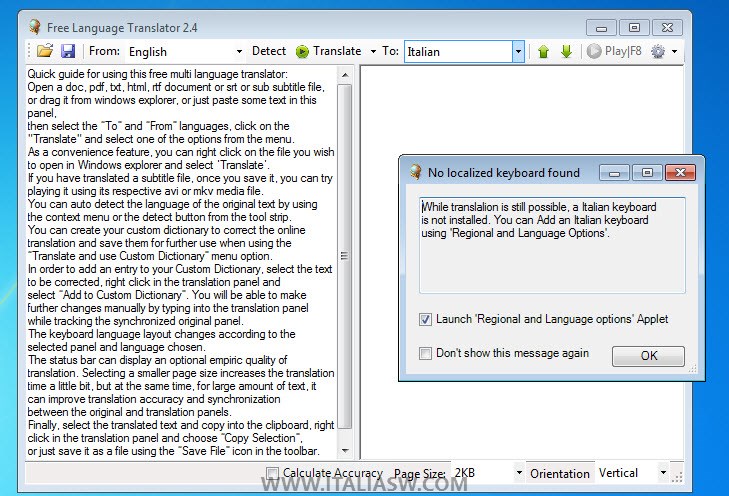Minimize the Free Language Translator window
This screenshot has height=496, width=729.
click(601, 28)
